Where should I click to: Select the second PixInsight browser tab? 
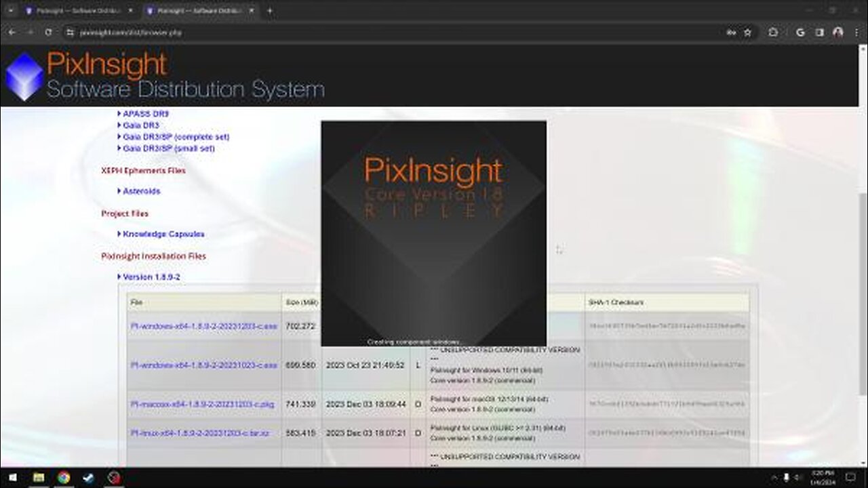pos(200,11)
